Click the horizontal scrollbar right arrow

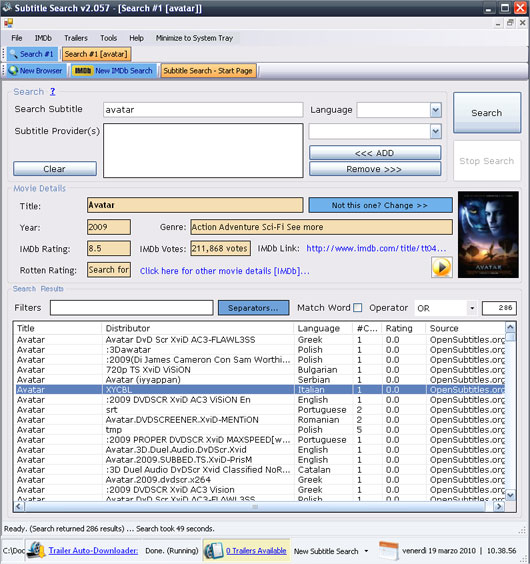coord(499,506)
